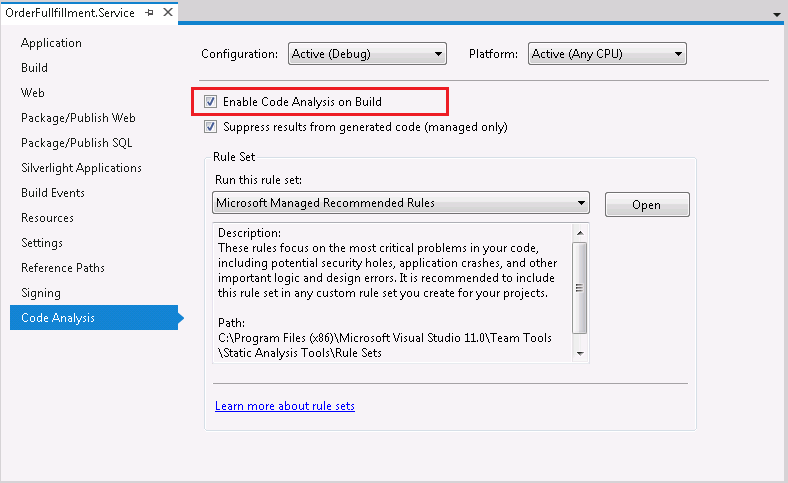
Task: Click the Open rule set button
Action: pos(647,205)
